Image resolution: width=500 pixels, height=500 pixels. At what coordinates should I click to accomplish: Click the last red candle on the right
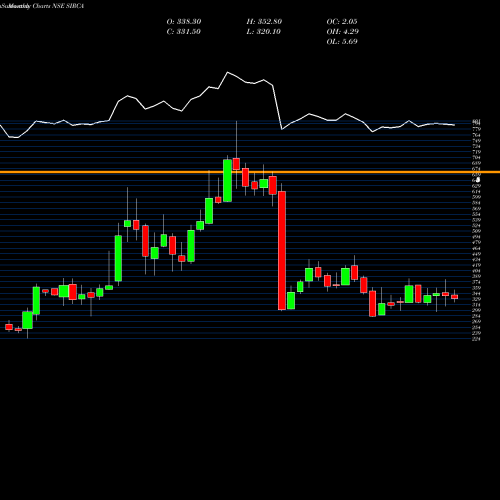coord(455,297)
